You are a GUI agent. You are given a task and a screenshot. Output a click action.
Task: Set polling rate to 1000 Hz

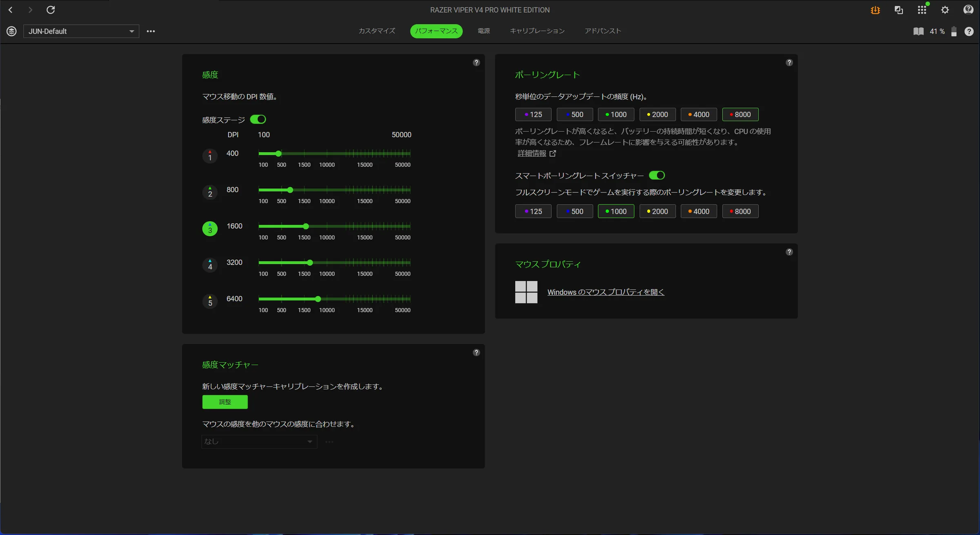tap(616, 114)
